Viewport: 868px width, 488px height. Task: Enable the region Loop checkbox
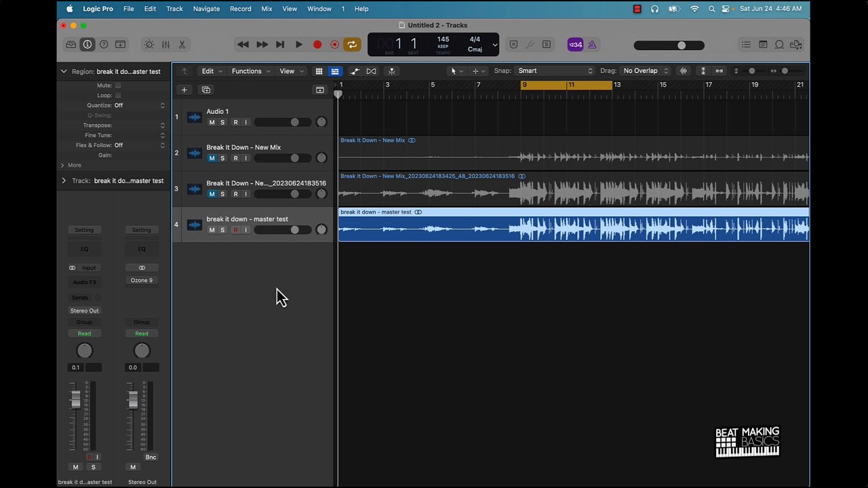(118, 96)
